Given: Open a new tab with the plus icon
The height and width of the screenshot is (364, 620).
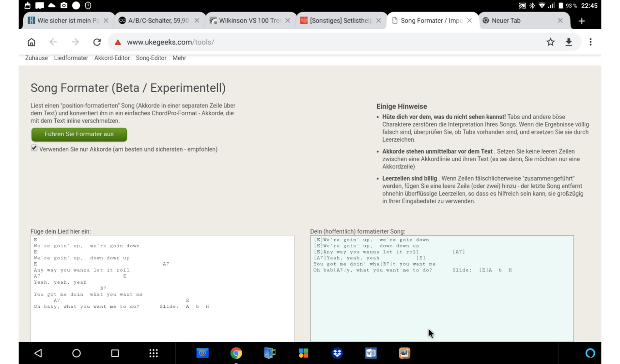Looking at the screenshot, I should pyautogui.click(x=582, y=21).
